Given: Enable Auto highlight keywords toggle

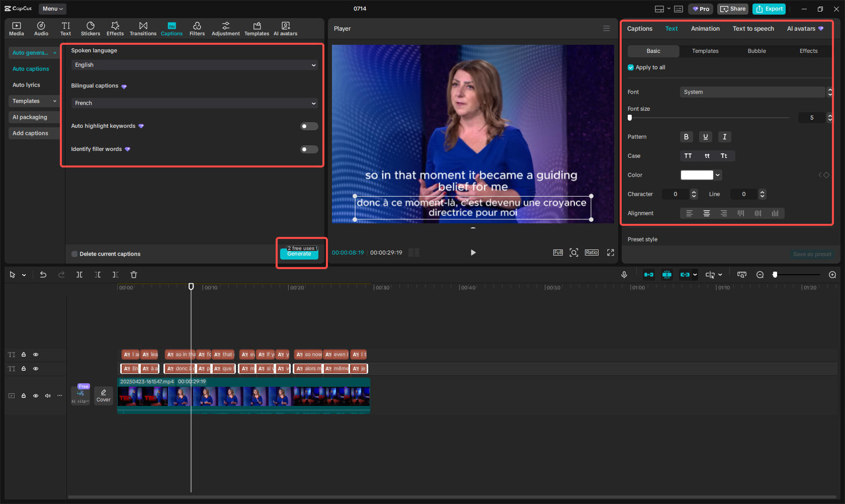Looking at the screenshot, I should [x=309, y=126].
